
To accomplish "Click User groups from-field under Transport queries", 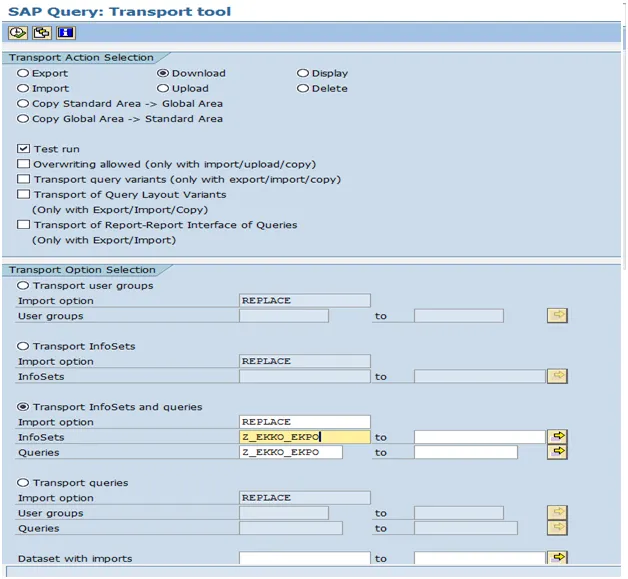I will pyautogui.click(x=284, y=513).
